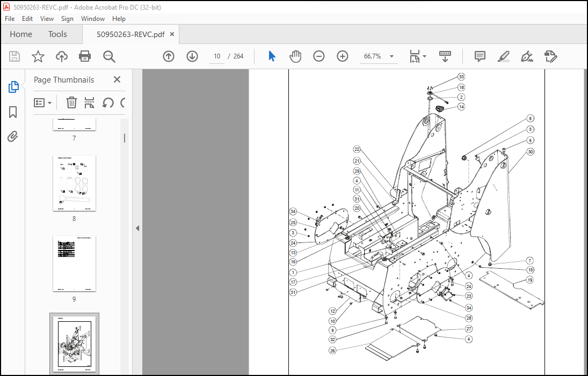Click the 264 total pages label
The image size is (588, 376).
(x=238, y=56)
